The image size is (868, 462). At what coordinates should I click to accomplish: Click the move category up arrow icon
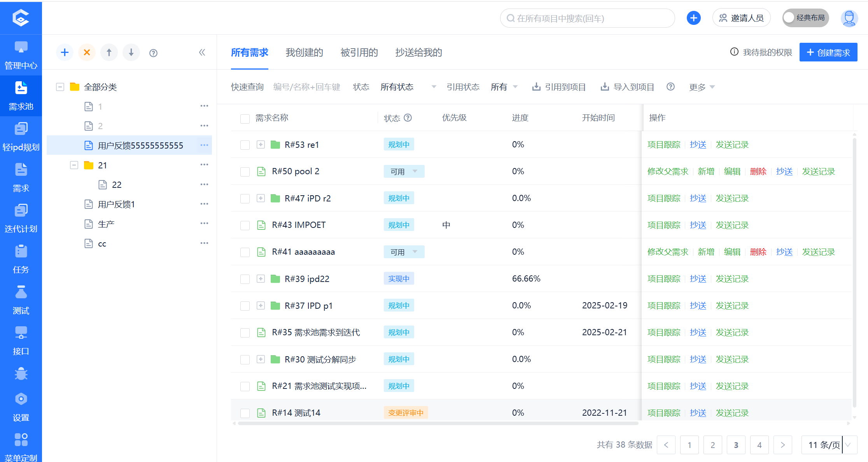pos(109,52)
